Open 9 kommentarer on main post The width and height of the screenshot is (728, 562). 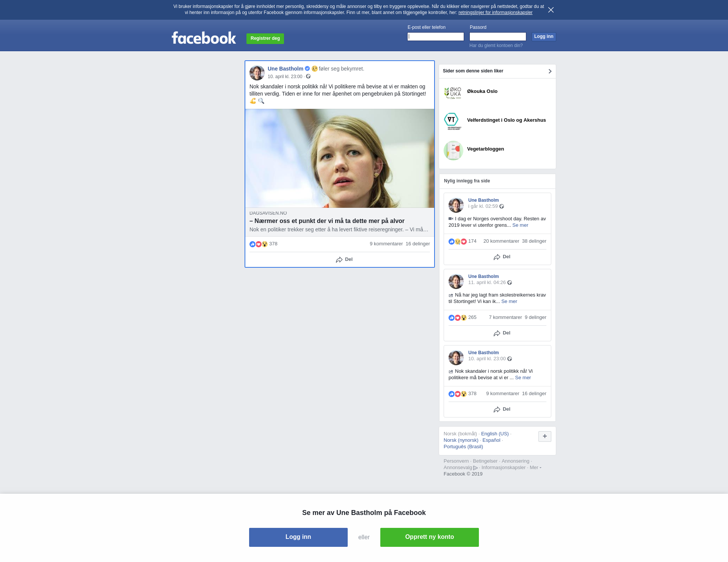pos(386,244)
